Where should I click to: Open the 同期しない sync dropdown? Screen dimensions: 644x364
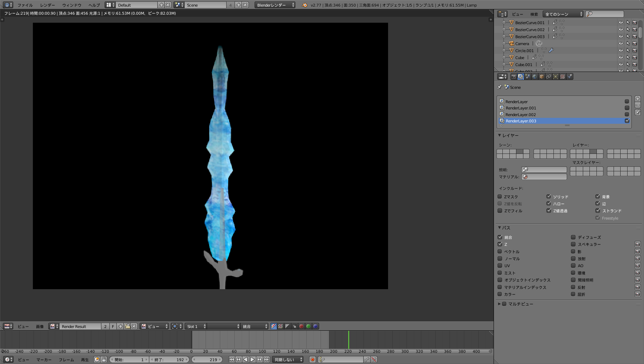[288, 359]
